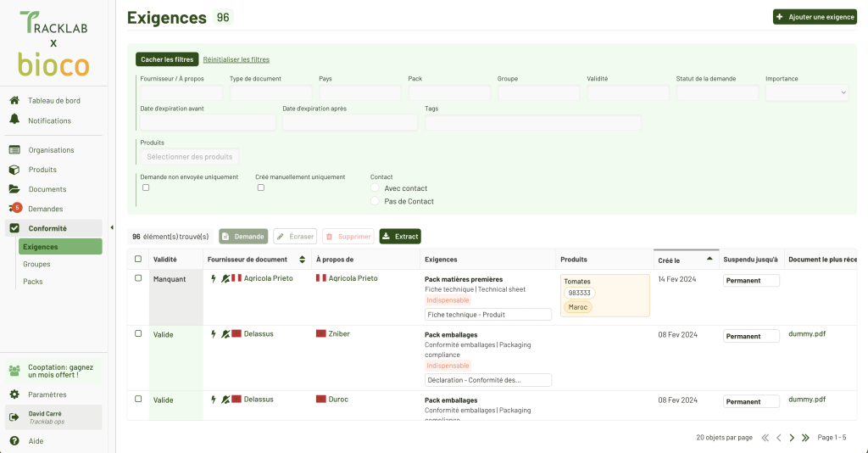This screenshot has width=868, height=453.
Task: Open the Paramètres menu entry
Action: (47, 394)
